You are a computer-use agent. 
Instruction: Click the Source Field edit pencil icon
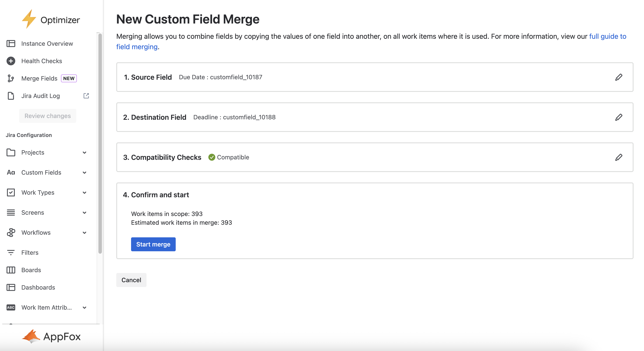(x=619, y=77)
